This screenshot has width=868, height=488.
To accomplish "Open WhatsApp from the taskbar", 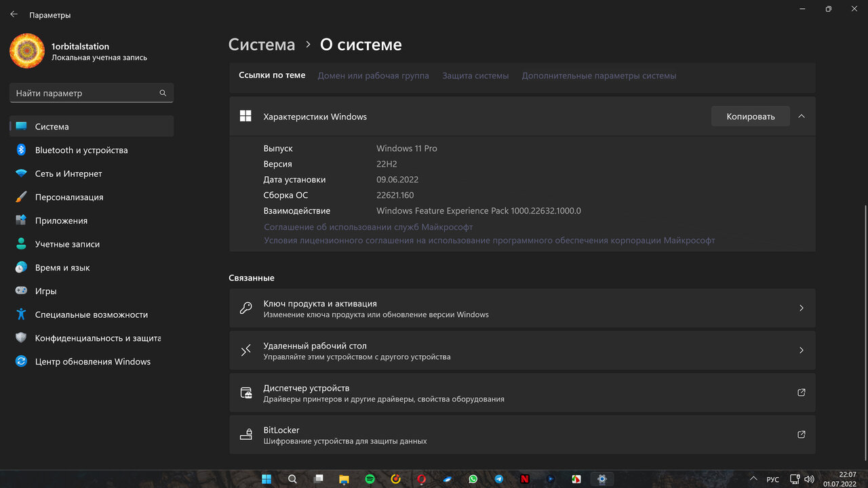I will pyautogui.click(x=473, y=479).
